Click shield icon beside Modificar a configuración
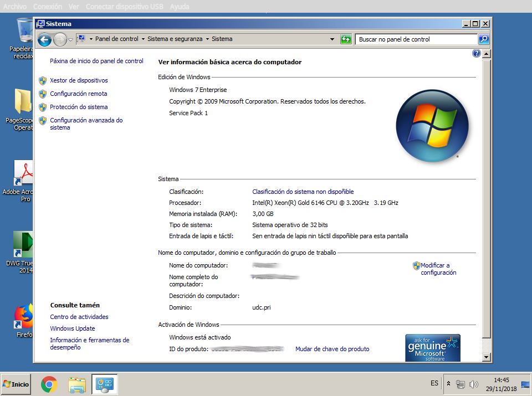The image size is (532, 396). pyautogui.click(x=416, y=266)
